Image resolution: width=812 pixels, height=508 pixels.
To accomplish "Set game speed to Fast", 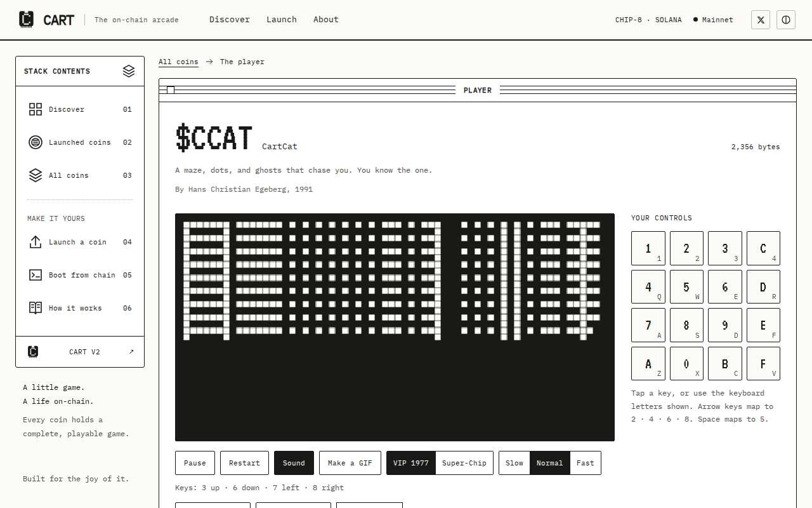I will pos(586,463).
